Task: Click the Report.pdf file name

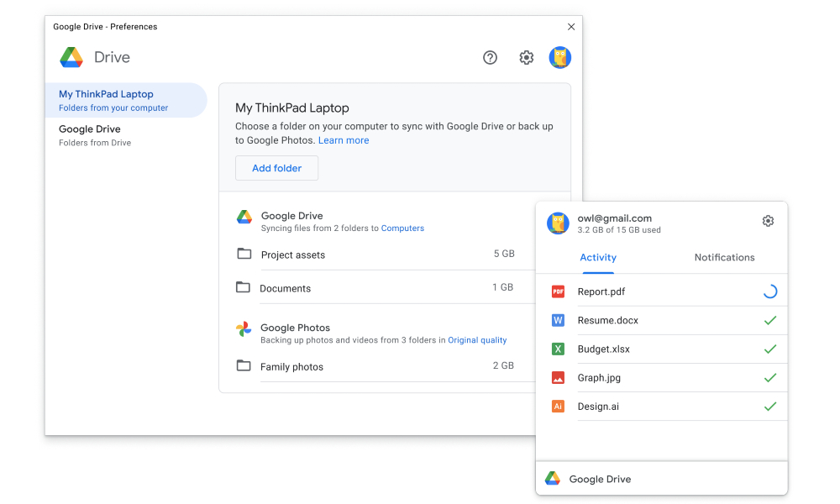Action: [601, 291]
